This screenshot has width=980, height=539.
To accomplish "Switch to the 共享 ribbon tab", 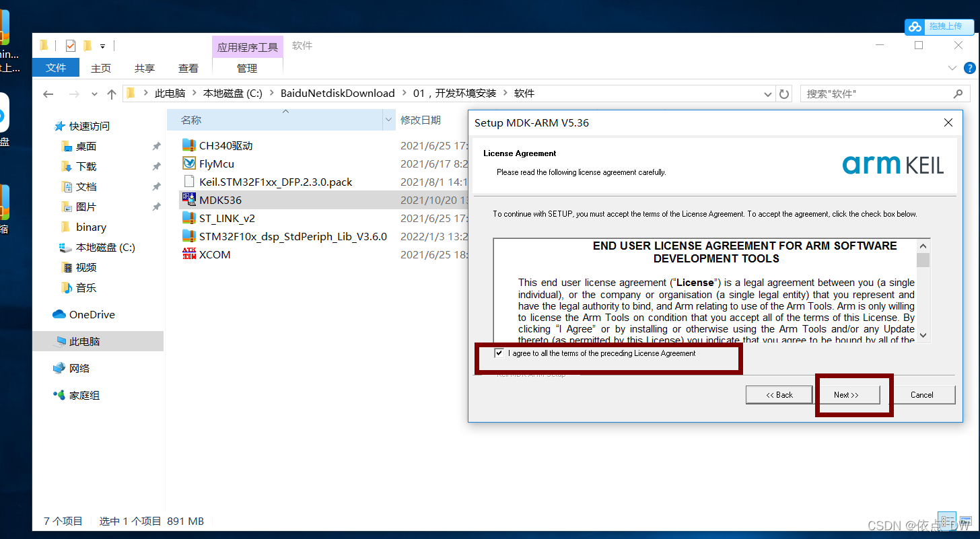I will 145,68.
